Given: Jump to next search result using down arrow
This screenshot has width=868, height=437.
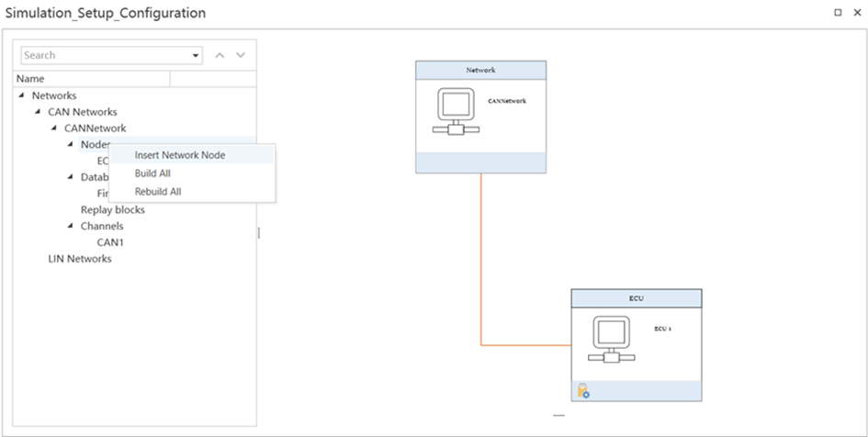Looking at the screenshot, I should pos(241,55).
